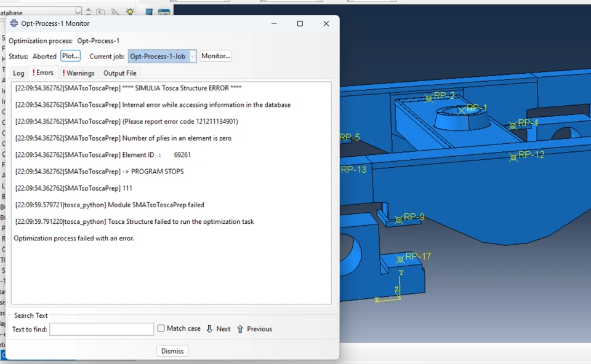Click the SMATsoToscaPrep line ending in 111

[73, 188]
